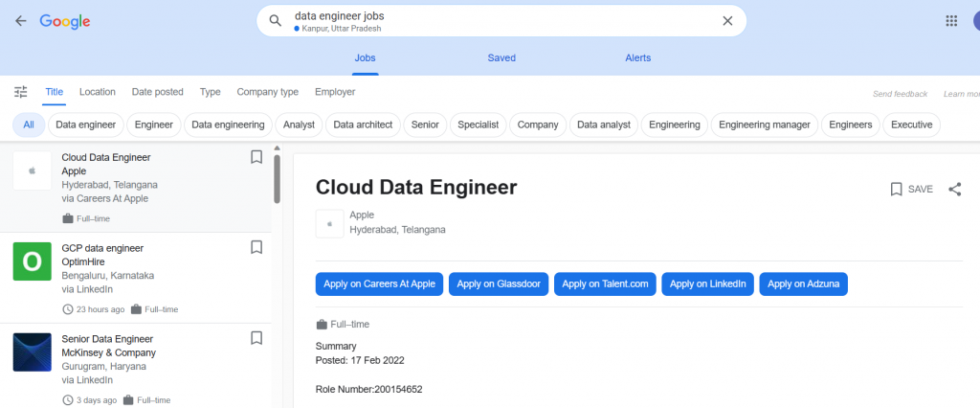This screenshot has width=980, height=408.
Task: Filter by the Data engineering chip
Action: [228, 125]
